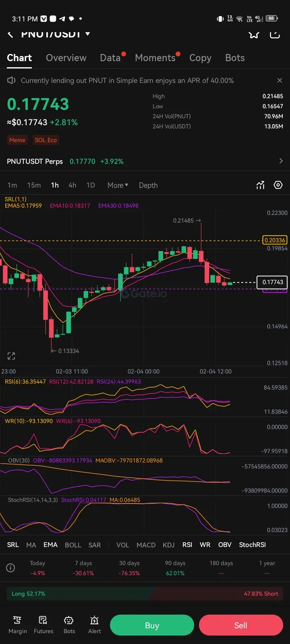This screenshot has height=644, width=290.
Task: Tap the 7 days -30.61% performance
Action: [x=83, y=568]
